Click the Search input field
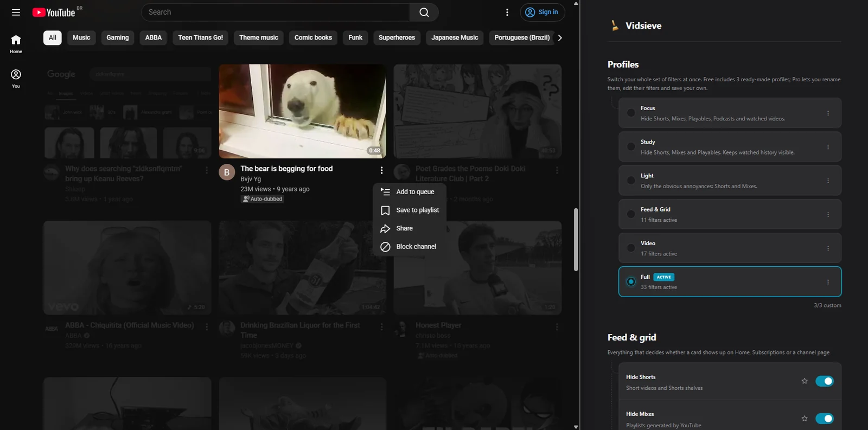 (x=276, y=12)
